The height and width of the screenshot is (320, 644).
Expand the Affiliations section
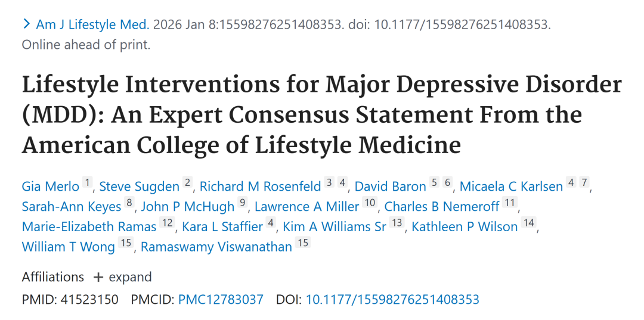point(130,277)
